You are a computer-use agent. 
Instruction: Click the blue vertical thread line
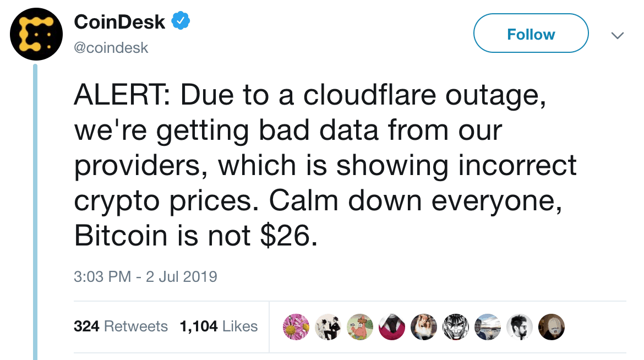[x=35, y=212]
